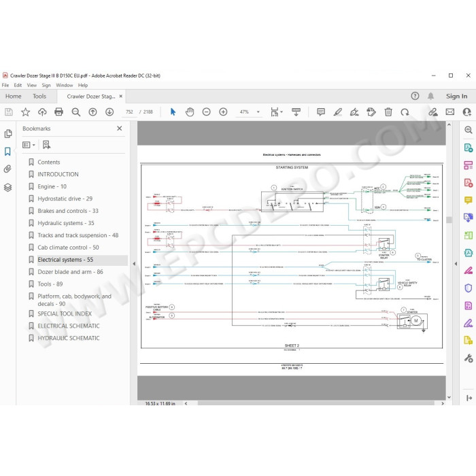Open the View menu
Viewport: 476px width, 476px height.
click(x=31, y=85)
